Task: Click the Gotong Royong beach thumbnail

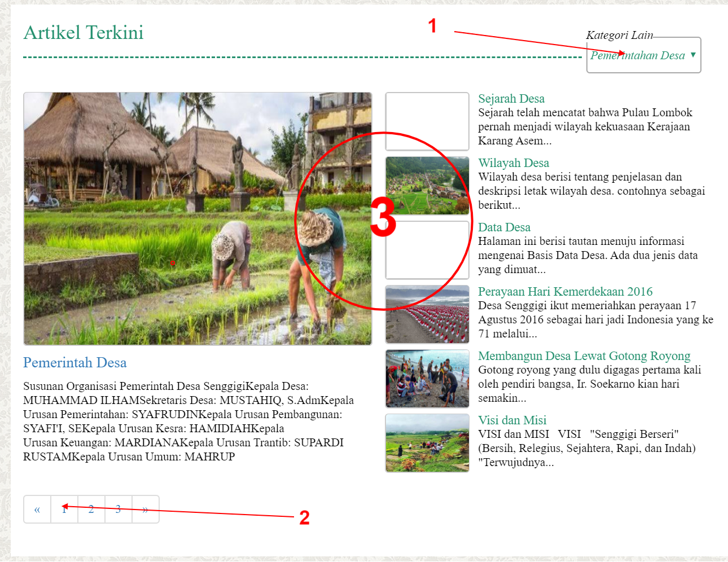Action: point(427,379)
